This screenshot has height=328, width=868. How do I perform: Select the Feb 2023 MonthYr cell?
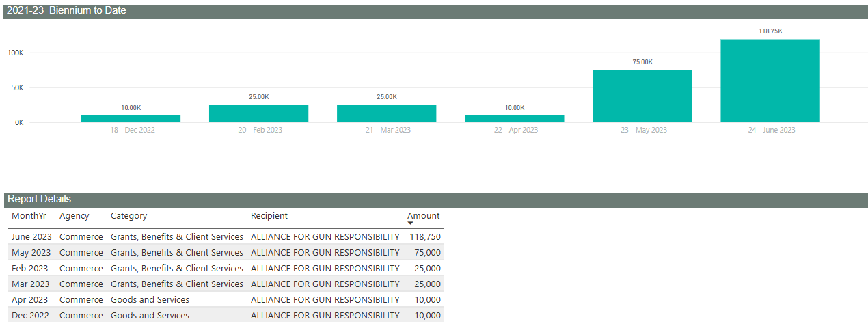(x=30, y=269)
